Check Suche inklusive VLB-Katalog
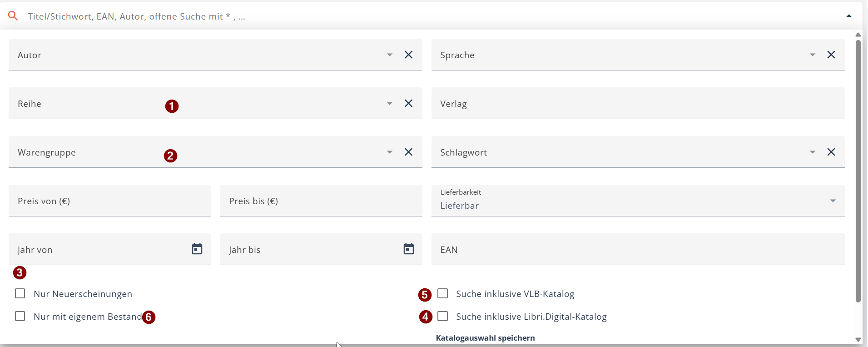Screen dimensions: 868x347 click(x=442, y=293)
